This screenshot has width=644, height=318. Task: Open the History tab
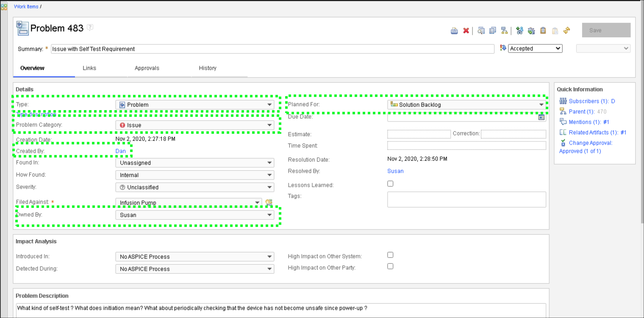[208, 68]
